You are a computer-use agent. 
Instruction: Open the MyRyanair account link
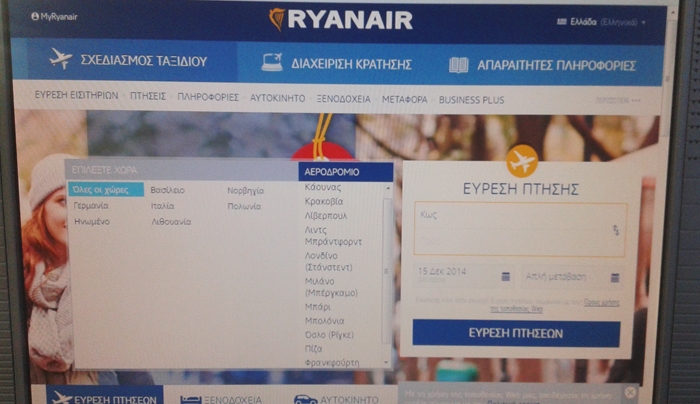pos(54,17)
